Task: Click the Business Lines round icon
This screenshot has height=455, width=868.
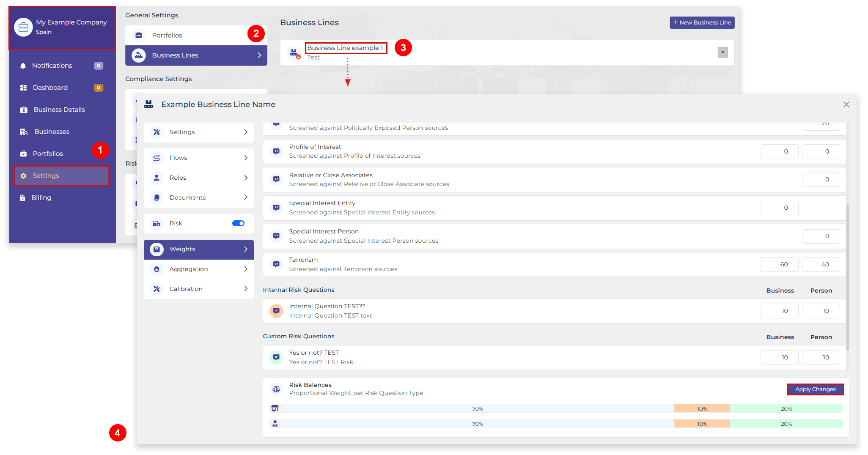Action: point(138,55)
